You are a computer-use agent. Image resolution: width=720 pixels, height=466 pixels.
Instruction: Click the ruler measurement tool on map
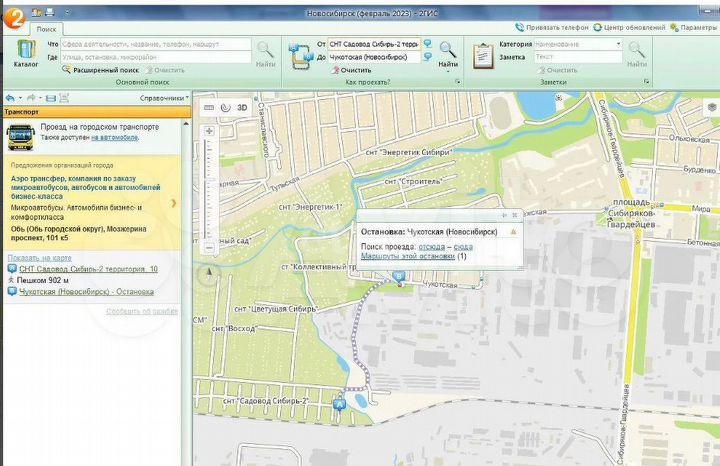(x=209, y=107)
